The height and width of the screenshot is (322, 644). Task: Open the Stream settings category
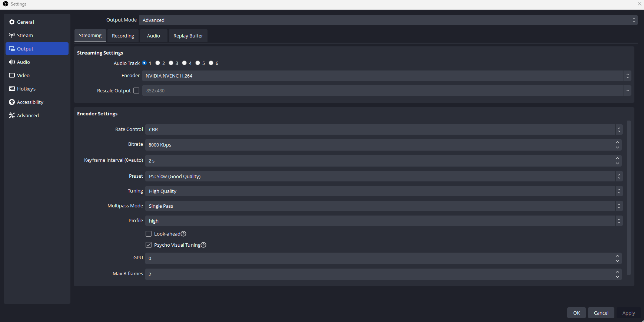tap(37, 35)
